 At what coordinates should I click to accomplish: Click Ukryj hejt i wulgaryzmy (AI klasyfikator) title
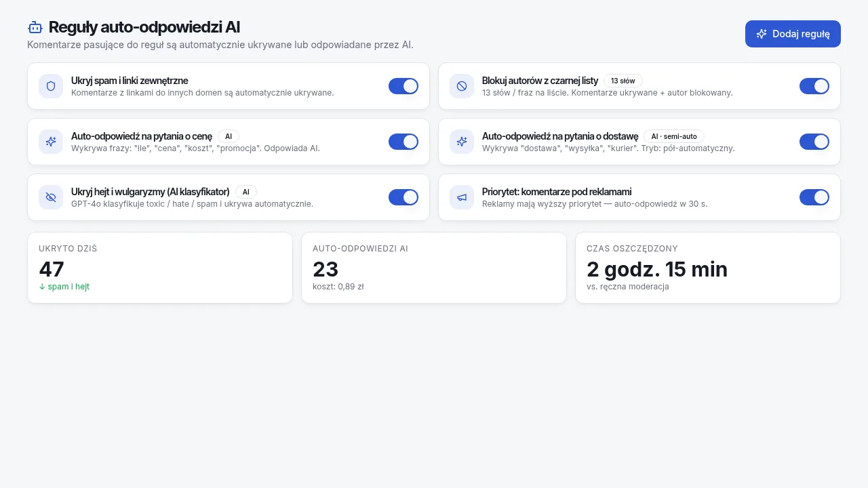click(x=151, y=192)
